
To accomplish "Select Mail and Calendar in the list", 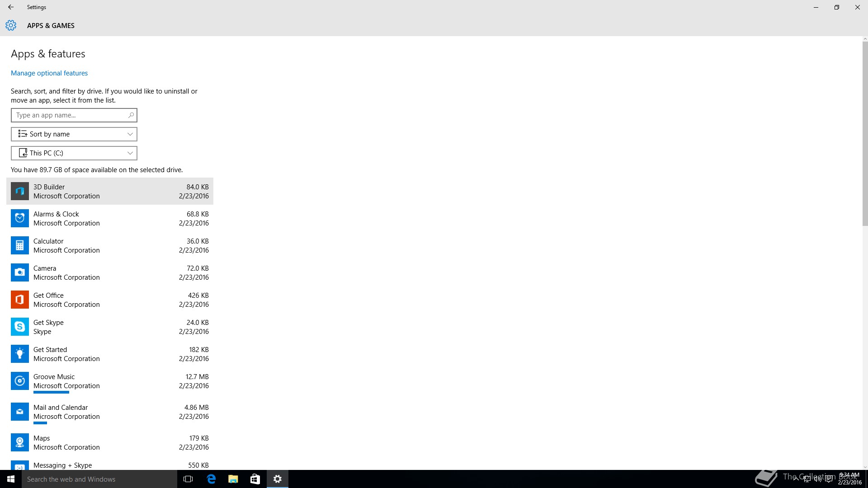I will [110, 413].
